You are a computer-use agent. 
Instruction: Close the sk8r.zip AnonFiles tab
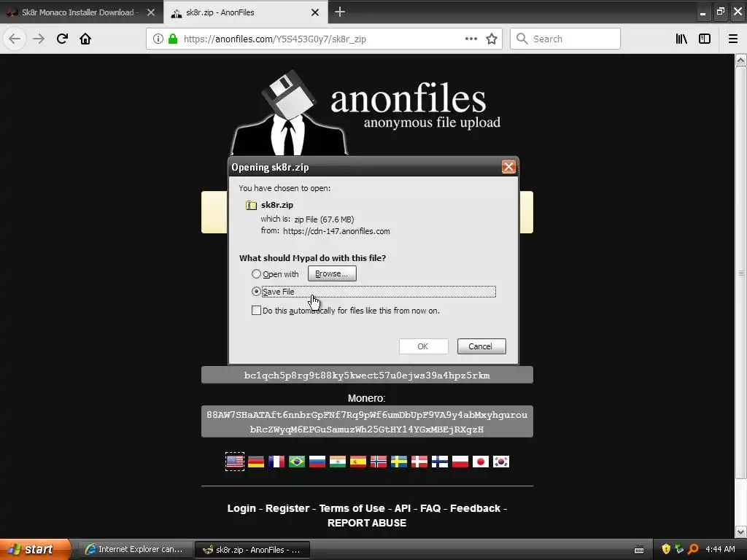pos(315,12)
